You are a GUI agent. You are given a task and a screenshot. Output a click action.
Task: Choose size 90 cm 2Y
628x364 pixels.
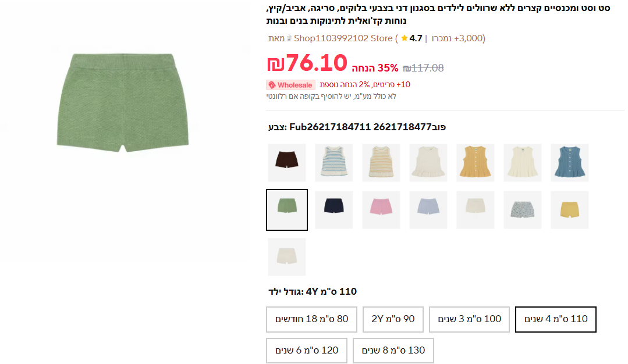(x=393, y=319)
